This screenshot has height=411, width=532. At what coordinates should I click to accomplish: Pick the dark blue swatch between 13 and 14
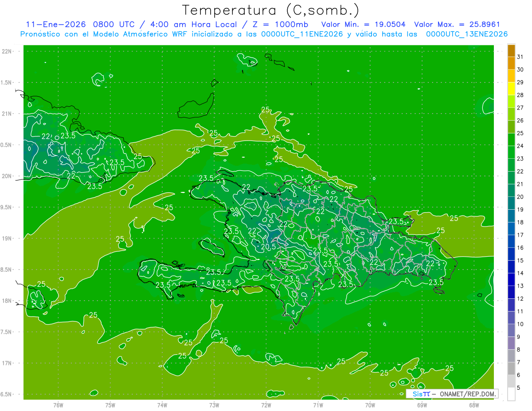click(x=511, y=280)
